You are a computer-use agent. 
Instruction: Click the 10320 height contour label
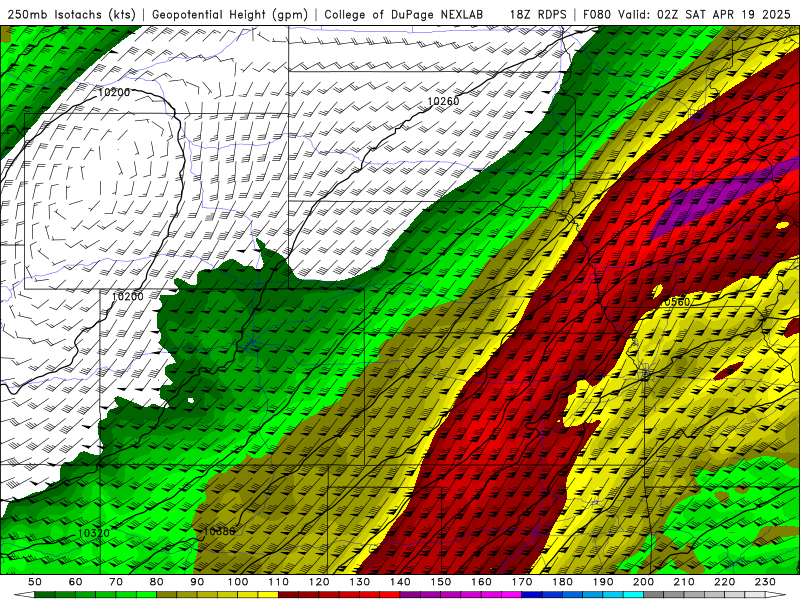[x=94, y=533]
